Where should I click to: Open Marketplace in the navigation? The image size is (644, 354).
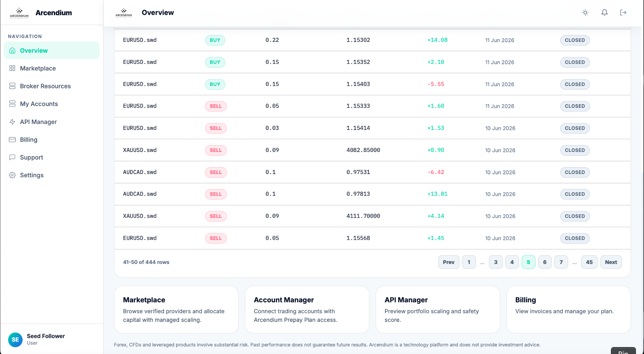click(x=52, y=68)
